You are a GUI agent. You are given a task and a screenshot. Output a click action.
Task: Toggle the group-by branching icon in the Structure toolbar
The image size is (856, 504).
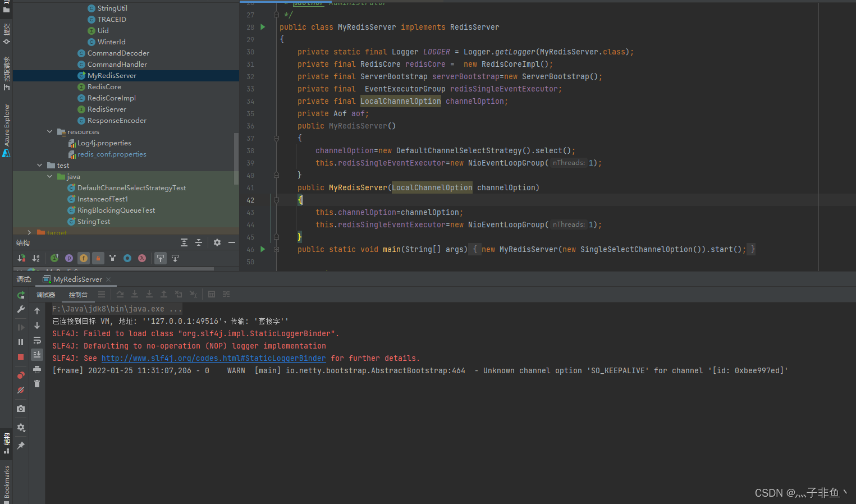click(113, 258)
